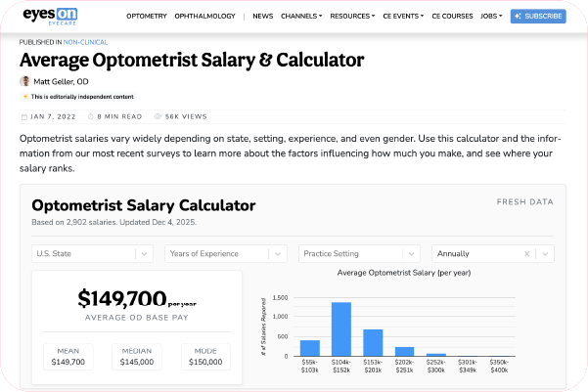Click the $202k-$251k chart bar

click(x=404, y=352)
